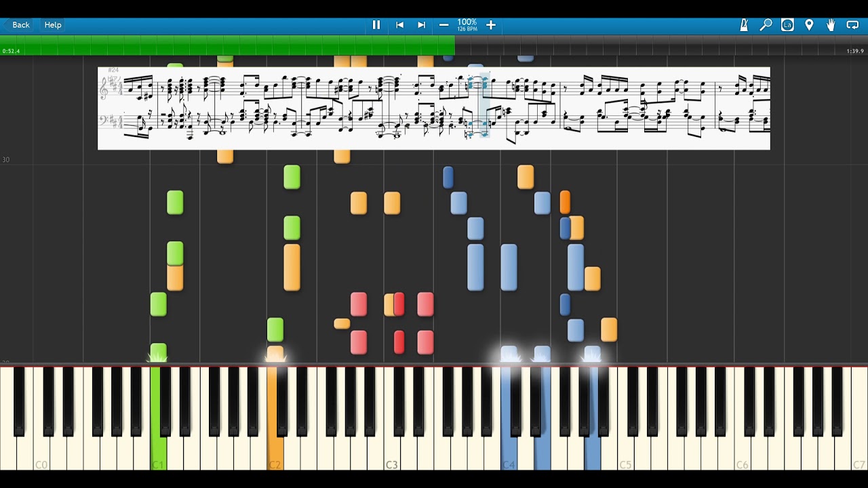Pause the song playback
This screenshot has height=488, width=868.
click(x=376, y=25)
